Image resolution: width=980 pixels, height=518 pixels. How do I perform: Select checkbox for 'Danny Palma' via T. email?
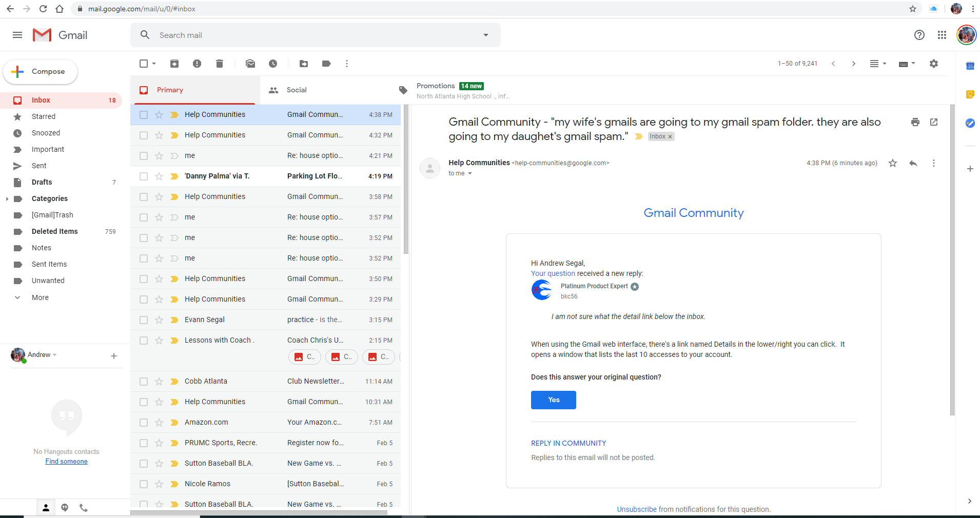tap(144, 176)
